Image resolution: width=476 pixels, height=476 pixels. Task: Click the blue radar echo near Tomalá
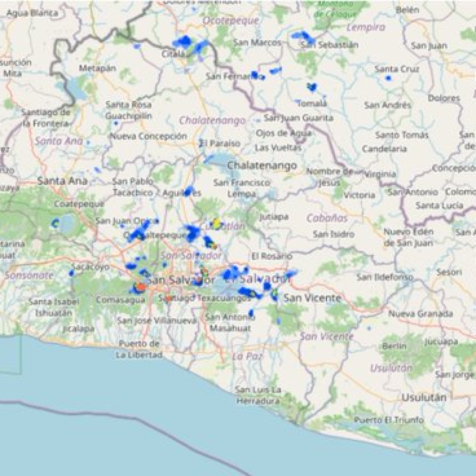point(311,87)
